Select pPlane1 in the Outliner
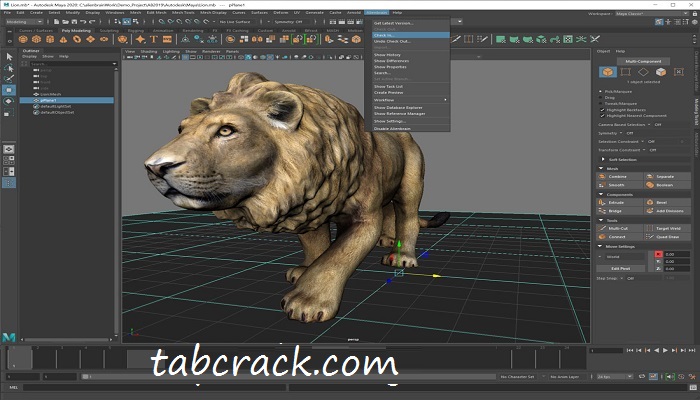The height and width of the screenshot is (400, 700). 67,100
